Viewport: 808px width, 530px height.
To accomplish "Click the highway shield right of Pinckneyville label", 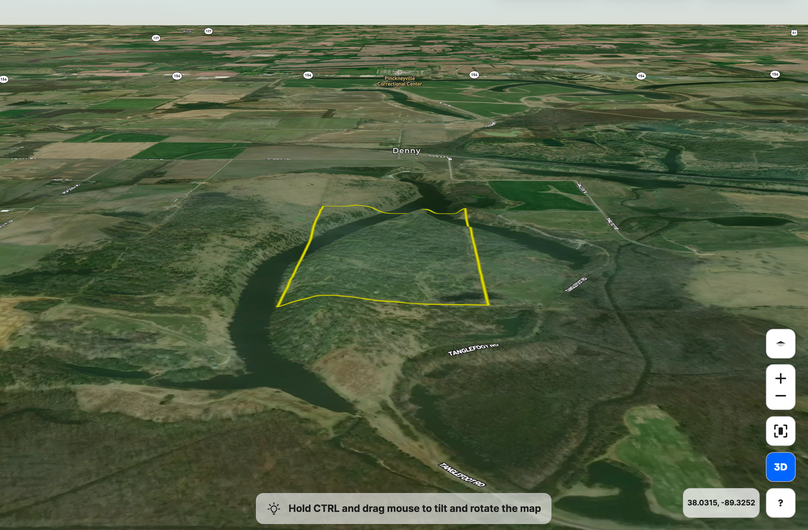I will pos(474,75).
